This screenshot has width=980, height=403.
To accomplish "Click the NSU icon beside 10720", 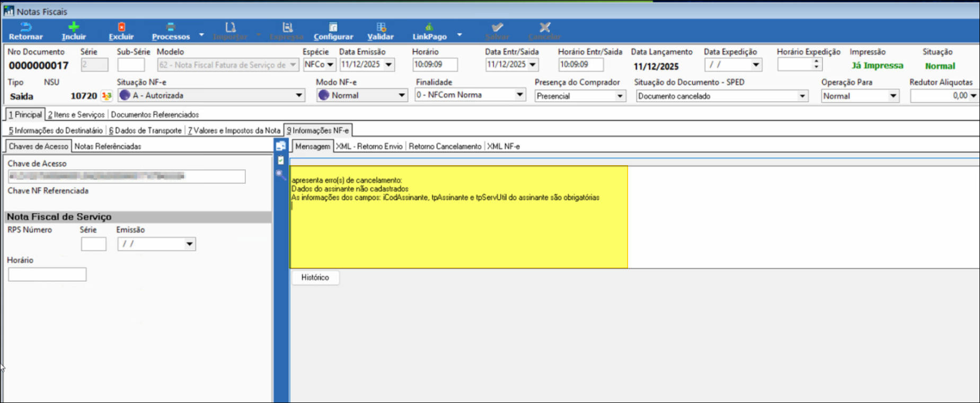I will (x=107, y=96).
